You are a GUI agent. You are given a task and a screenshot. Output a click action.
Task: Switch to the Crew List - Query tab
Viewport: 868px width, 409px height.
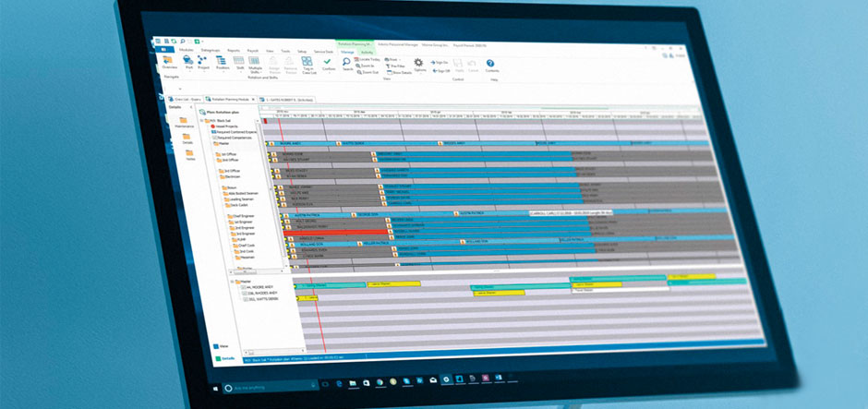click(185, 97)
